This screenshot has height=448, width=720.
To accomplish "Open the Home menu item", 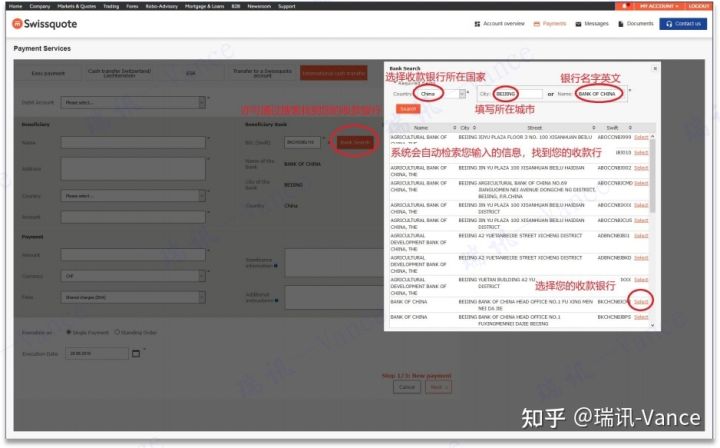I will [x=15, y=6].
